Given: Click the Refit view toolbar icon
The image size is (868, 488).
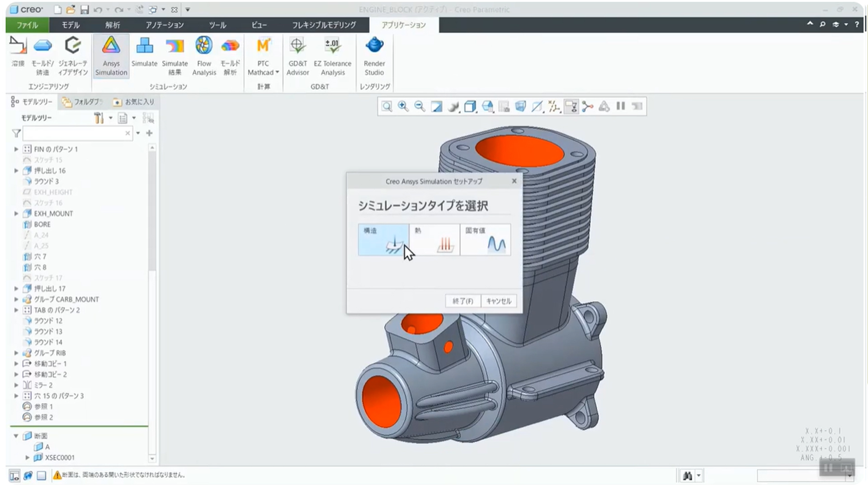Looking at the screenshot, I should [x=387, y=107].
